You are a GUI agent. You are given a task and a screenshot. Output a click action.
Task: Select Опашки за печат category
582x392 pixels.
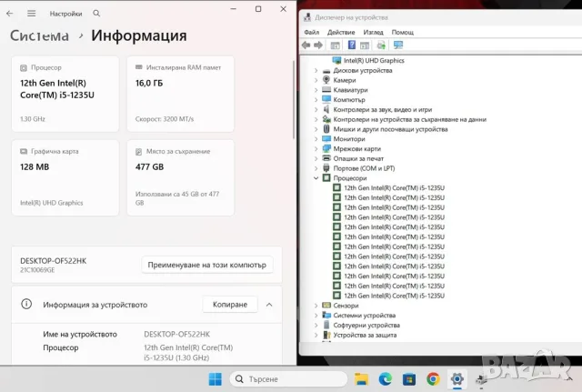[358, 158]
